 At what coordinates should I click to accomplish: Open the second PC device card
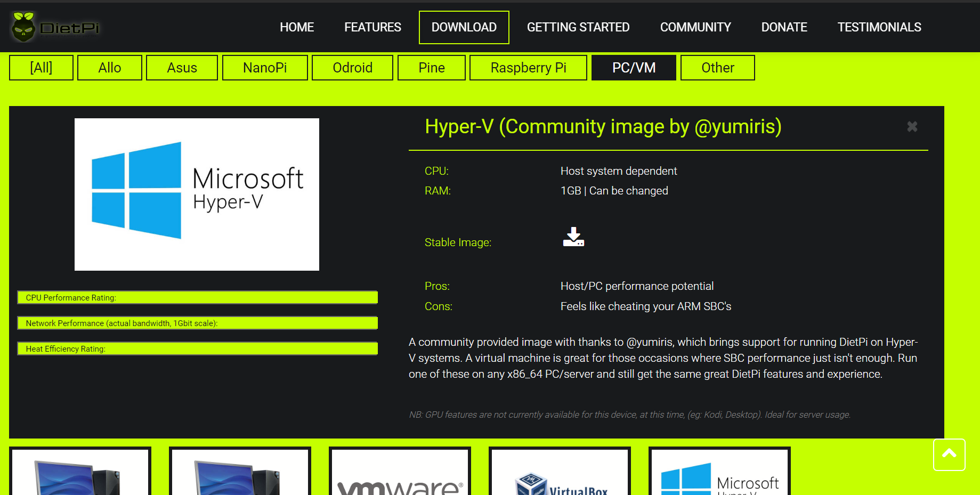(240, 472)
